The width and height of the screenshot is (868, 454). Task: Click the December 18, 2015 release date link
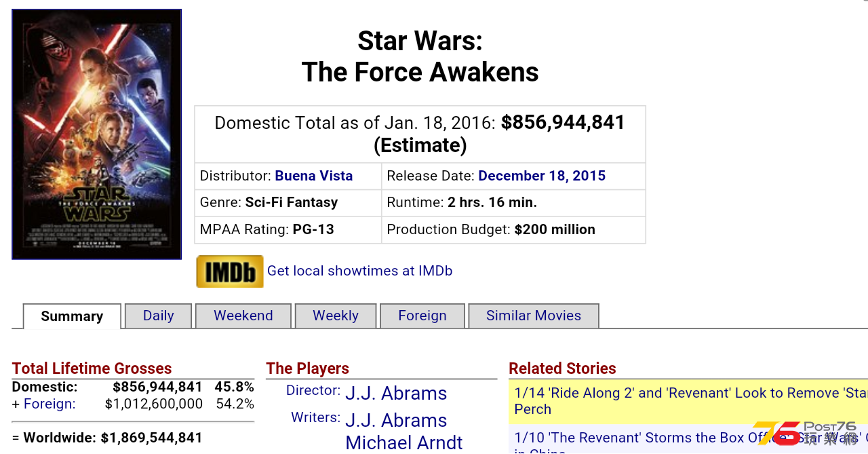[x=542, y=176]
